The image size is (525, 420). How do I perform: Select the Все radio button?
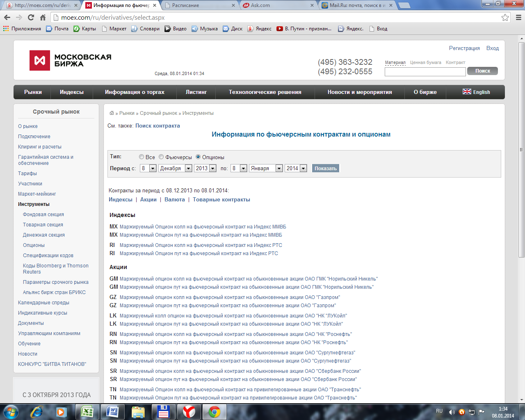click(142, 157)
